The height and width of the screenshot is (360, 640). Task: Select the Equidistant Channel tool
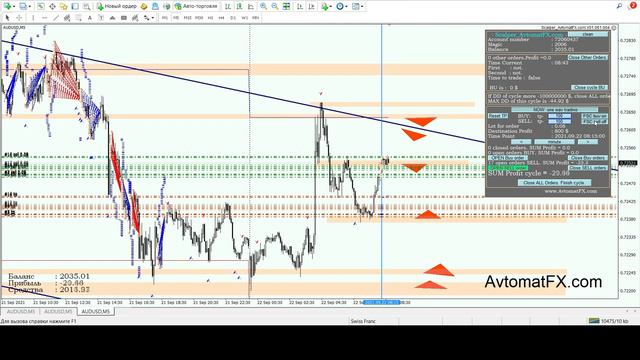coord(67,18)
